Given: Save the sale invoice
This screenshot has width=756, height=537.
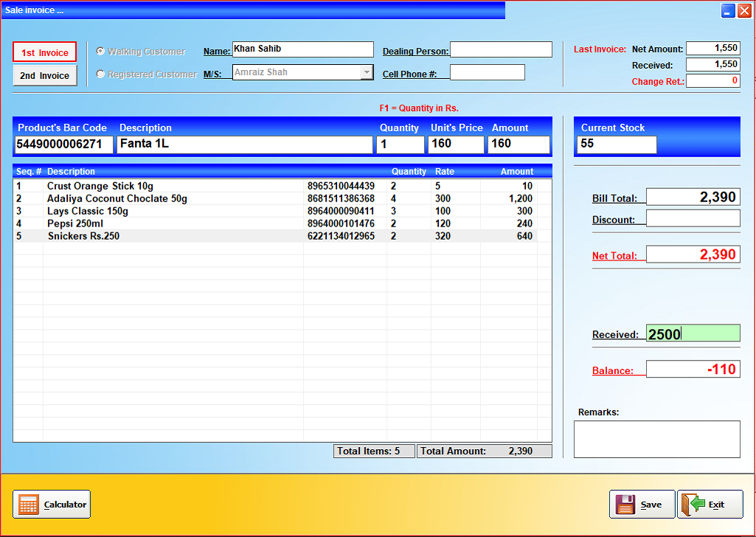Looking at the screenshot, I should point(642,505).
